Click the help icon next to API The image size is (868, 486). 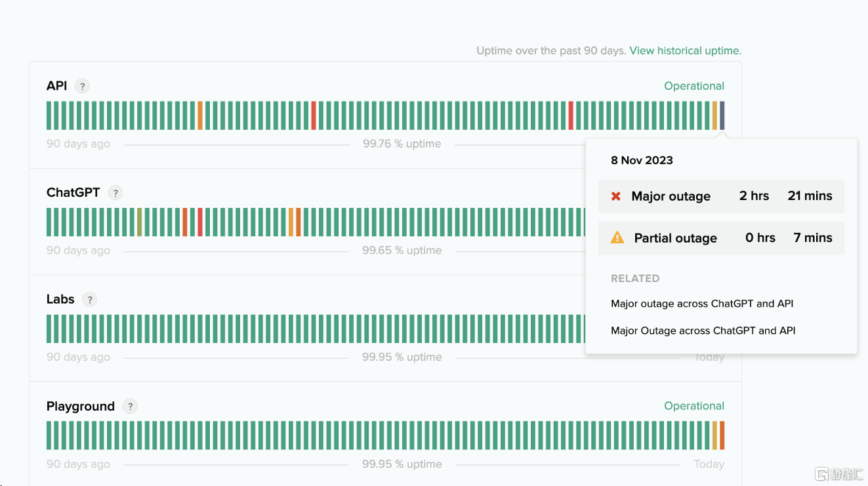click(82, 86)
